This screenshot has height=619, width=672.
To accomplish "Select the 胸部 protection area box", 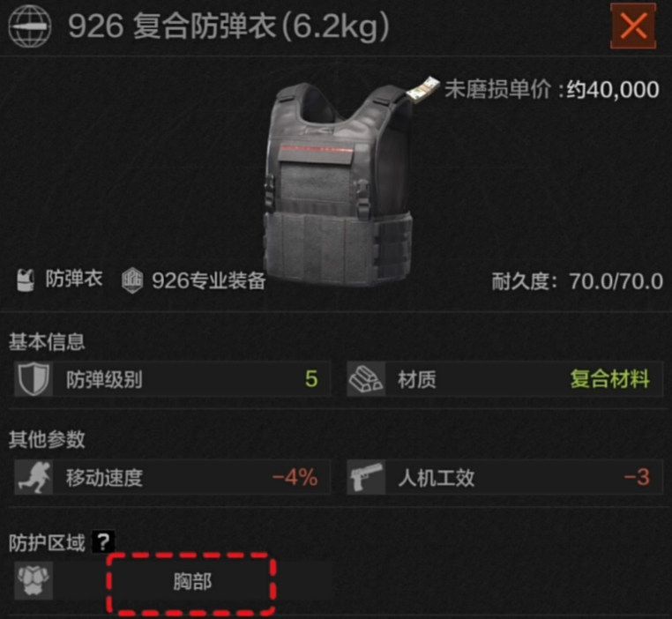I will [191, 583].
